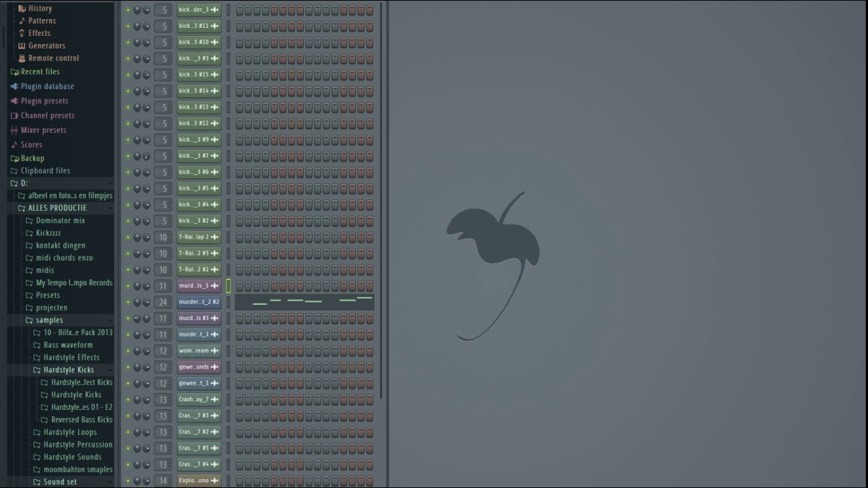The image size is (868, 488).
Task: Click the Sound set folder icon
Action: [37, 482]
